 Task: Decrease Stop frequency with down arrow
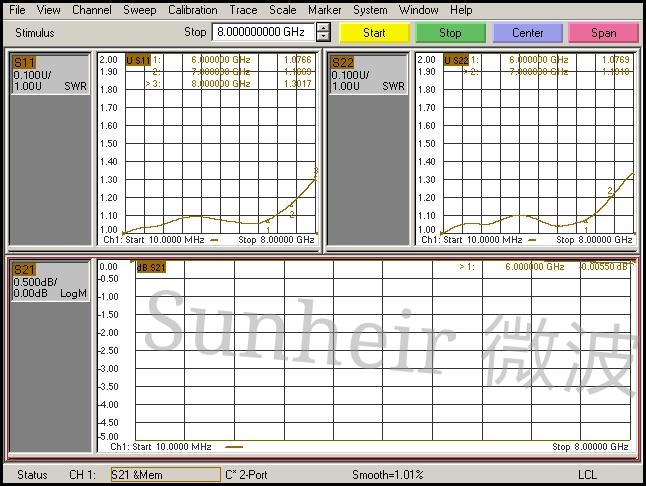323,37
